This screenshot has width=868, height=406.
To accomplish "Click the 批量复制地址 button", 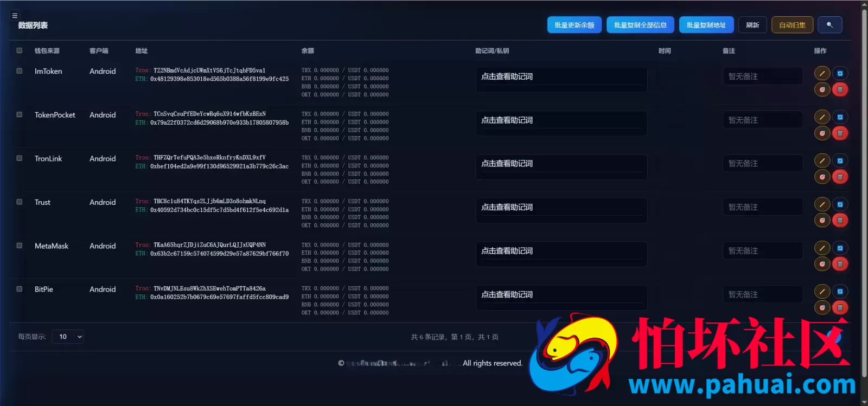I will pos(706,25).
